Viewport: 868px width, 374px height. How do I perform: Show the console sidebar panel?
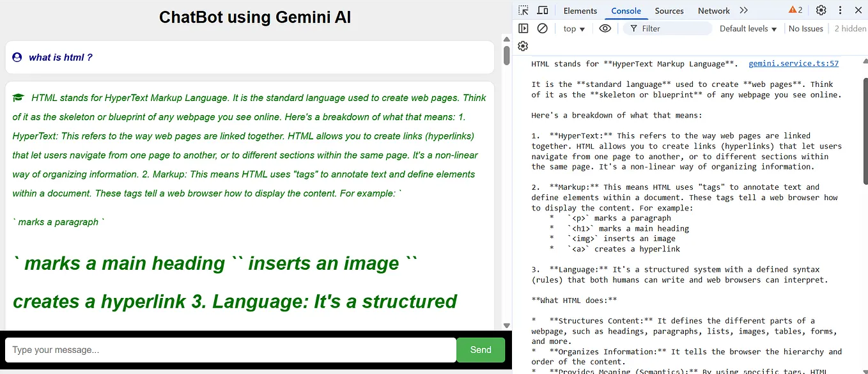(x=523, y=28)
